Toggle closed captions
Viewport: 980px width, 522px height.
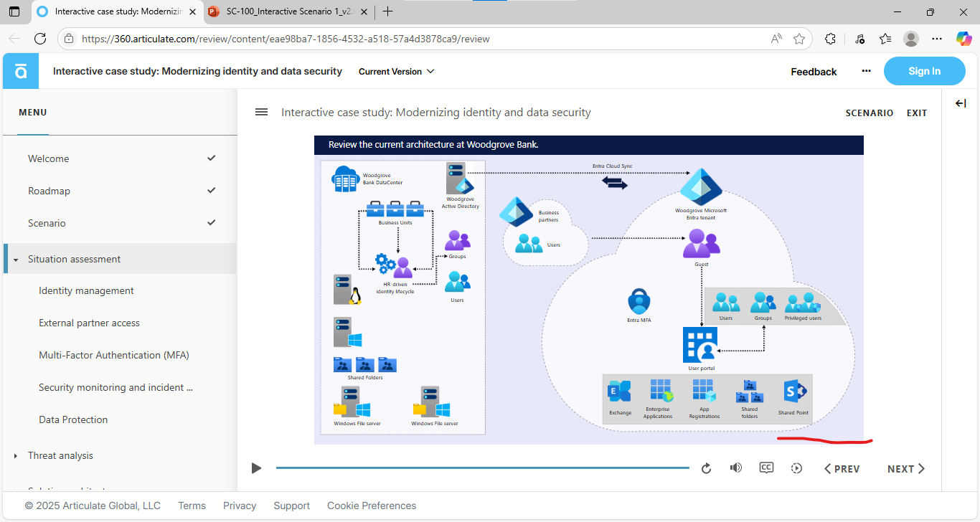click(766, 468)
